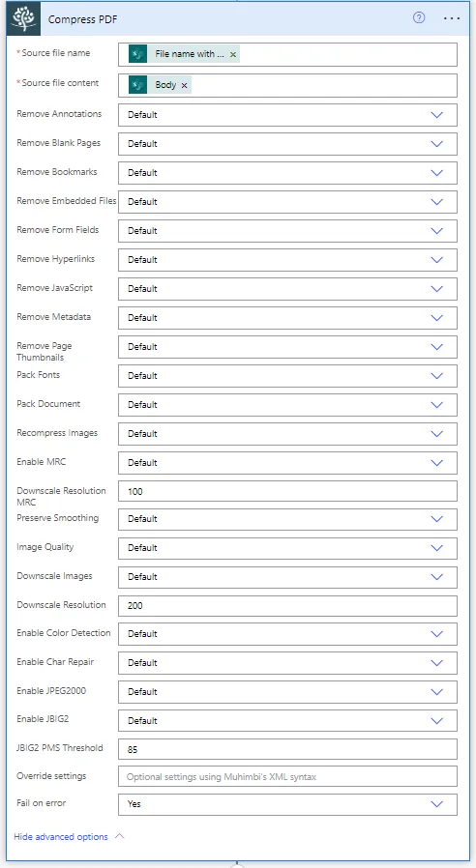The width and height of the screenshot is (476, 868).
Task: Click the Muhimbi tree logo icon
Action: 23,18
